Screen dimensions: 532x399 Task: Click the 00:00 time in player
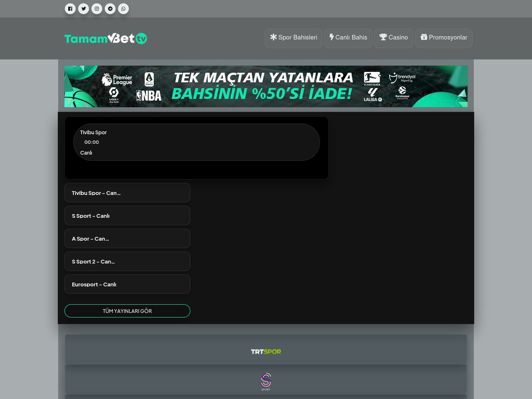[x=91, y=142]
